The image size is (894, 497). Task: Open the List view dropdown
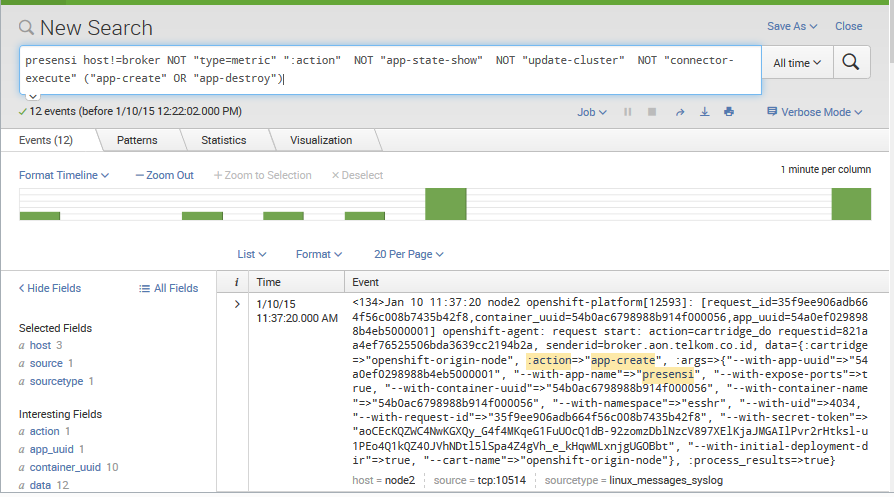[252, 254]
